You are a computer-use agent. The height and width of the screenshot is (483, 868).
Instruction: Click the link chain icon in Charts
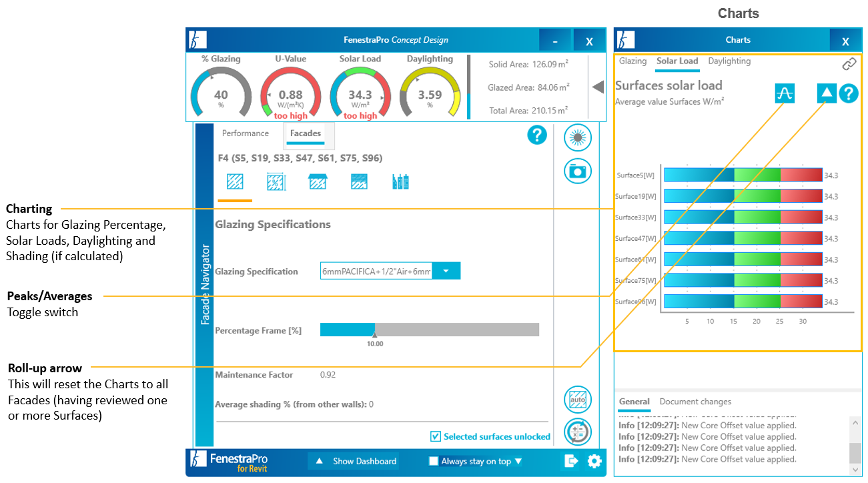coord(849,64)
